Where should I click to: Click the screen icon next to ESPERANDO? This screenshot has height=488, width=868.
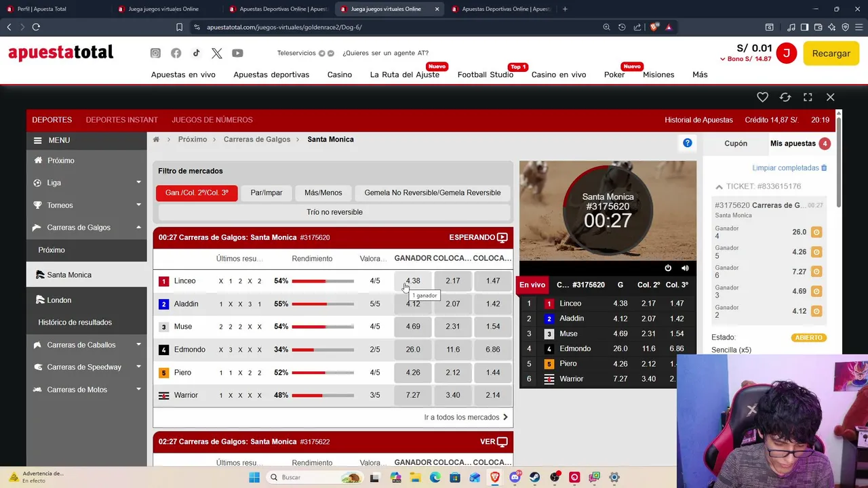(502, 238)
